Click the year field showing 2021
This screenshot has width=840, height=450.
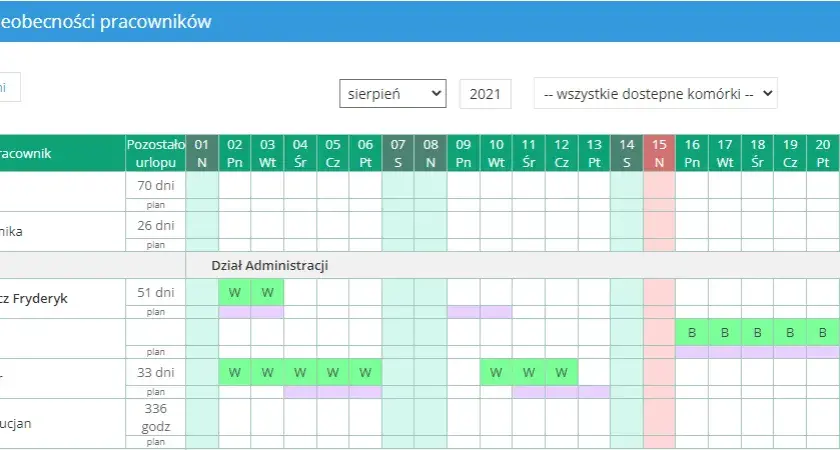(485, 94)
